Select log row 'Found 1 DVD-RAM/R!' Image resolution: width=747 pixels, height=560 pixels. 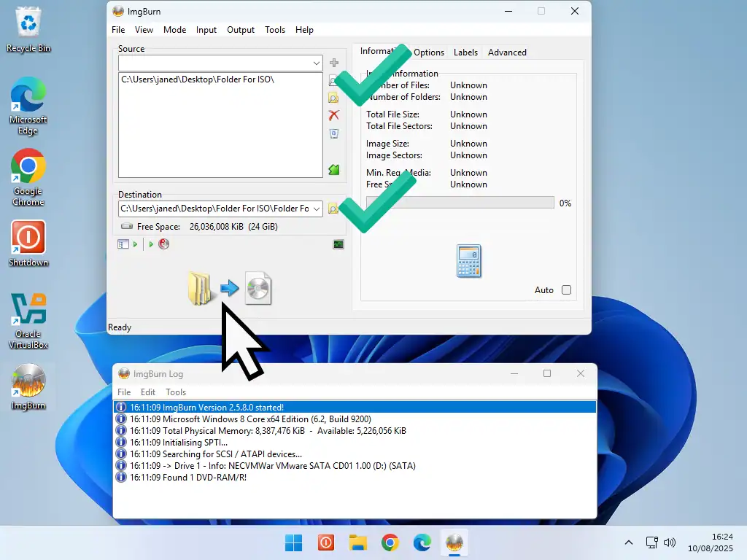click(355, 477)
